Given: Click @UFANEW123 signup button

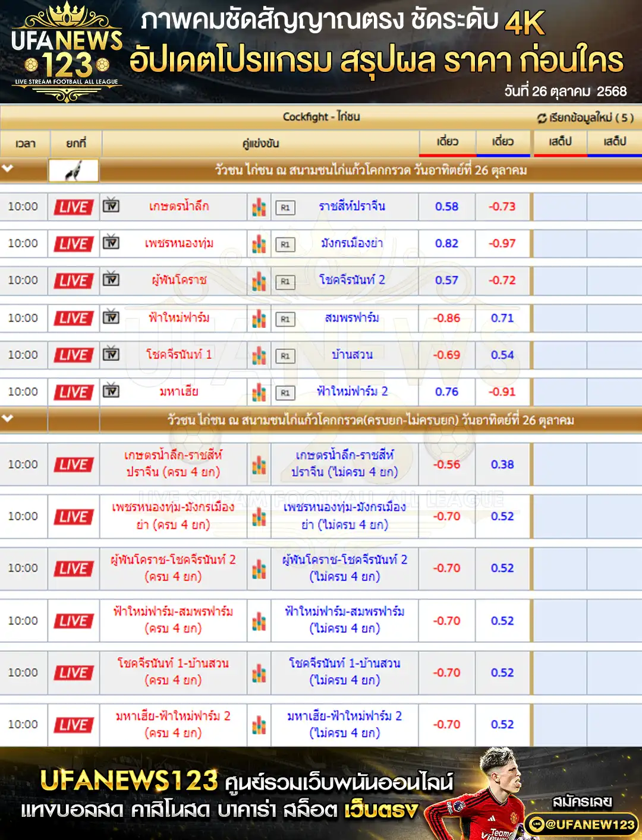Looking at the screenshot, I should coord(582,824).
